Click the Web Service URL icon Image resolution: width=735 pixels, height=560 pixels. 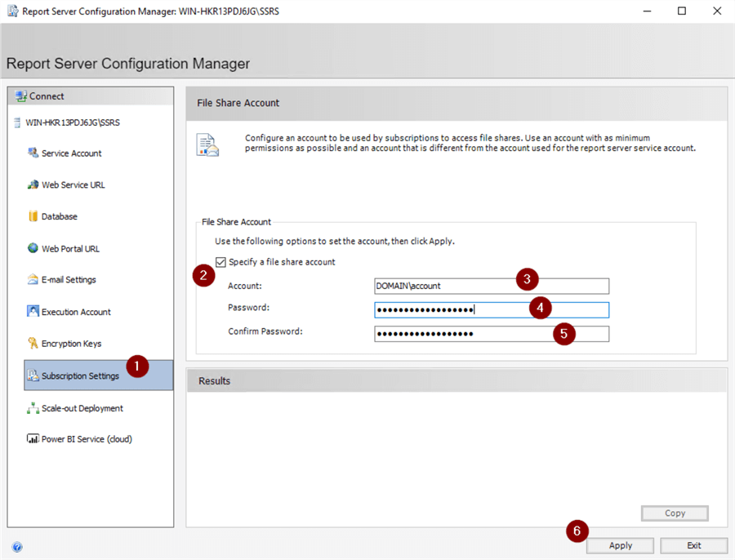pos(33,184)
